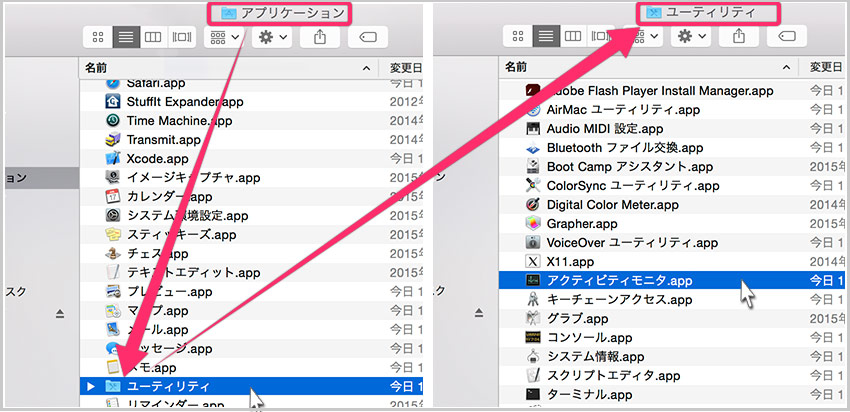850x412 pixels.
Task: Select グラブ.app icon
Action: pyautogui.click(x=533, y=318)
